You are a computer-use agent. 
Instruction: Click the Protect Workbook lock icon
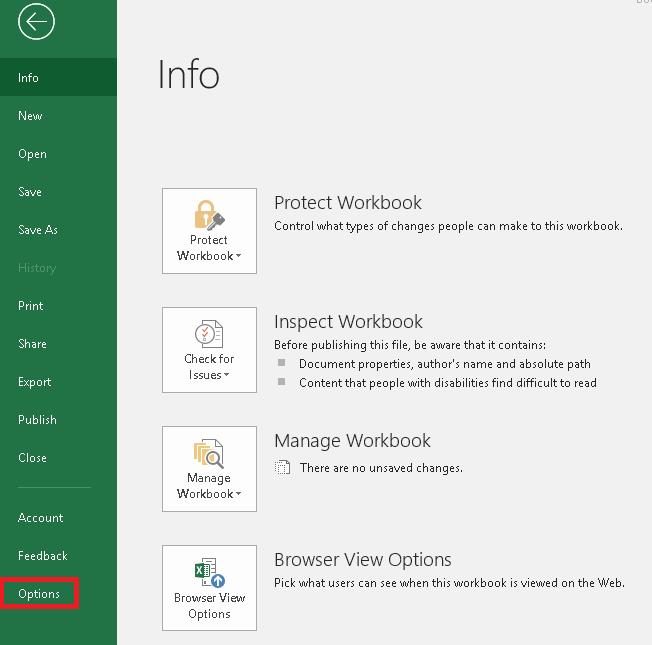pyautogui.click(x=209, y=215)
